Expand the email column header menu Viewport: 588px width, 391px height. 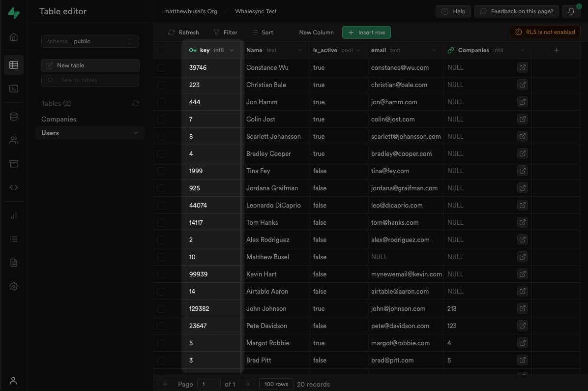(x=434, y=50)
